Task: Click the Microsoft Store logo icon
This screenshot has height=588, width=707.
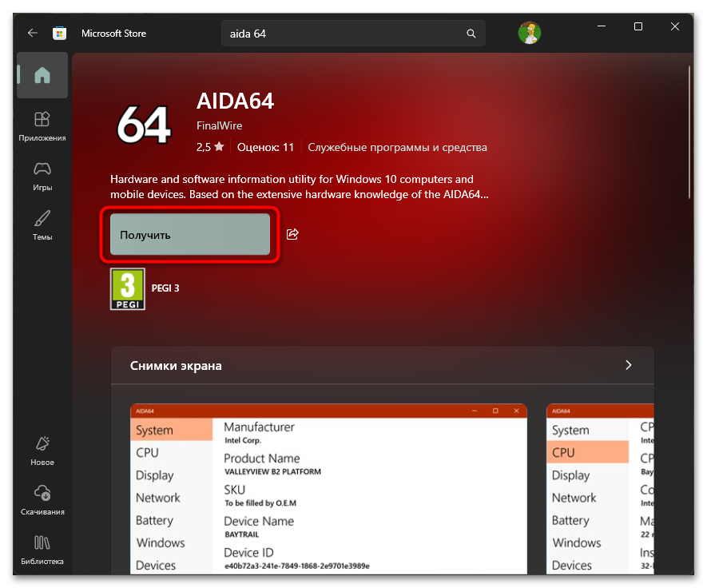Action: click(x=60, y=33)
